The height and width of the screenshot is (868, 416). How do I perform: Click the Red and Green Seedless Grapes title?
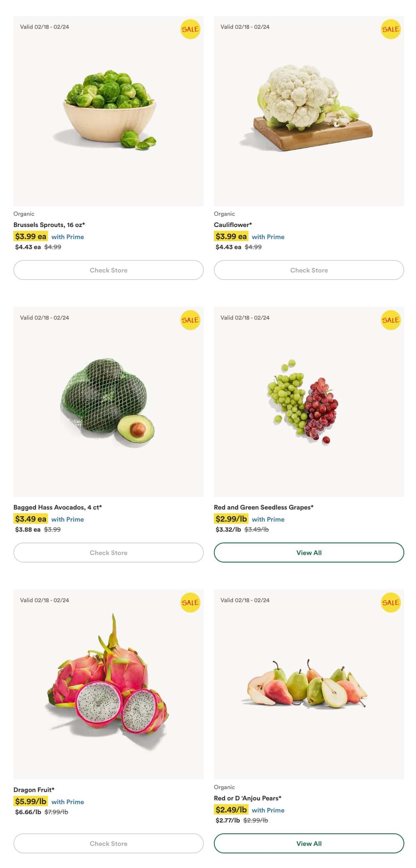(x=264, y=507)
